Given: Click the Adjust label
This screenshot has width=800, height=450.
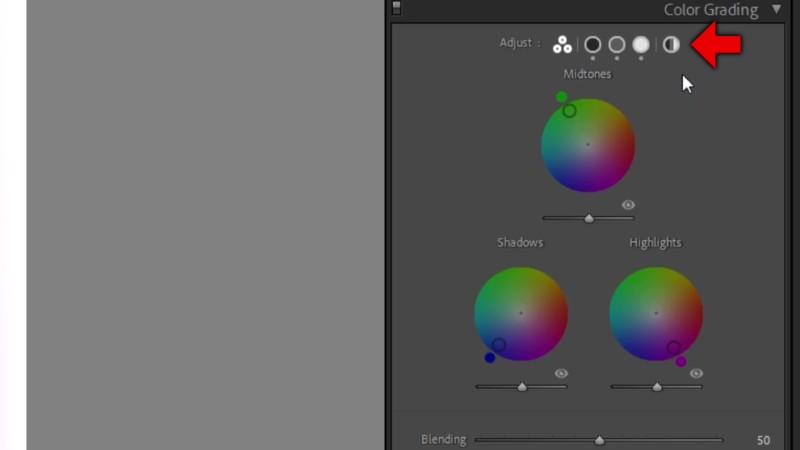Looking at the screenshot, I should pos(516,43).
